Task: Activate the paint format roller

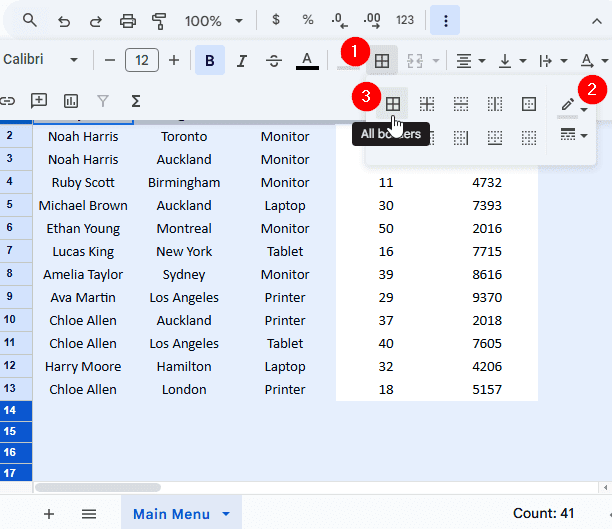Action: point(159,21)
